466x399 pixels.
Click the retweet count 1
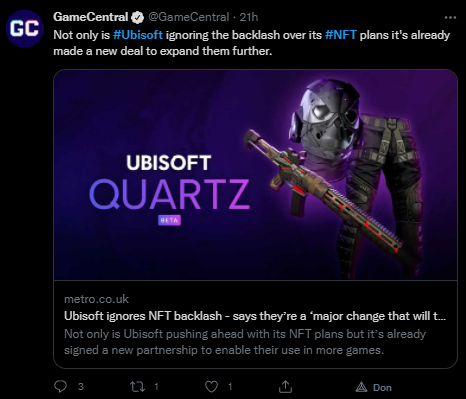[156, 387]
